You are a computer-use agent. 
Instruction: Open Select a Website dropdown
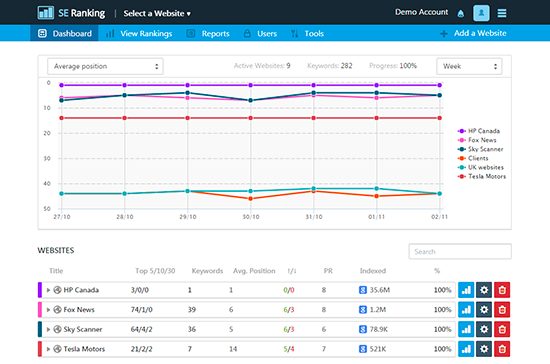[157, 13]
